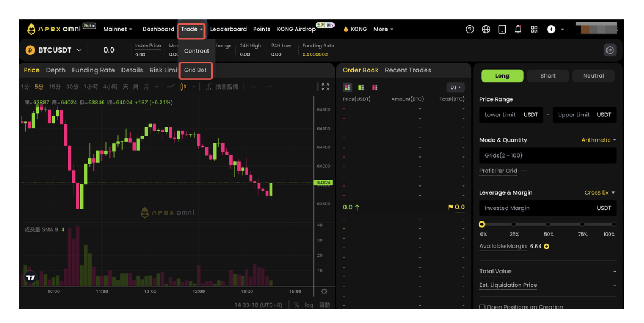644x323 pixels.
Task: Select the Short direction
Action: pyautogui.click(x=548, y=76)
